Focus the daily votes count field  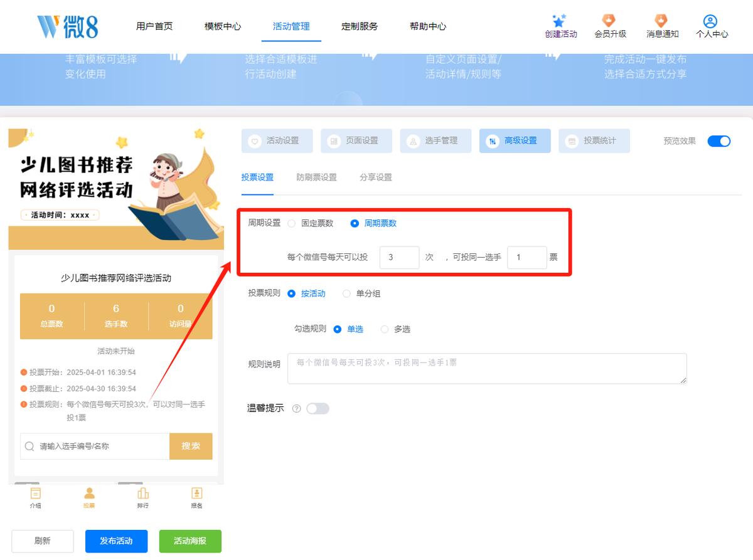click(x=399, y=257)
